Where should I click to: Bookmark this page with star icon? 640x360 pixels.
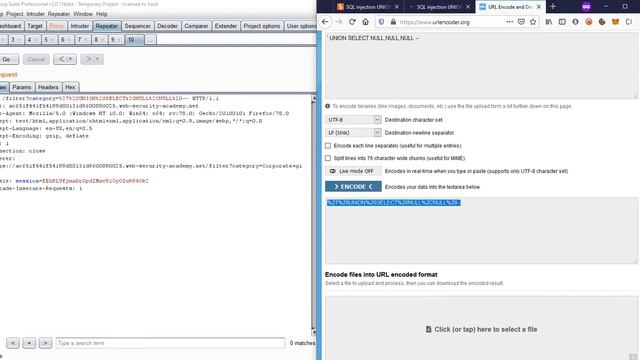[533, 22]
